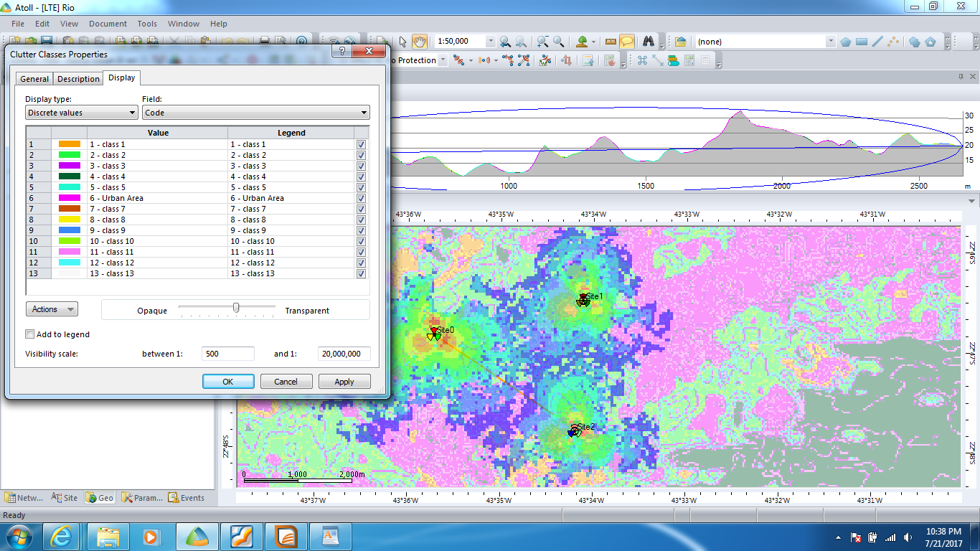Image resolution: width=980 pixels, height=551 pixels.
Task: Switch to the Description tab
Action: 78,79
